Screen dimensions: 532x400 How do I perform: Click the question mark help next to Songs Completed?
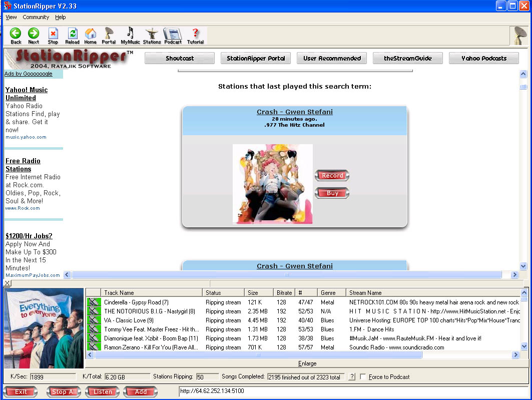352,376
